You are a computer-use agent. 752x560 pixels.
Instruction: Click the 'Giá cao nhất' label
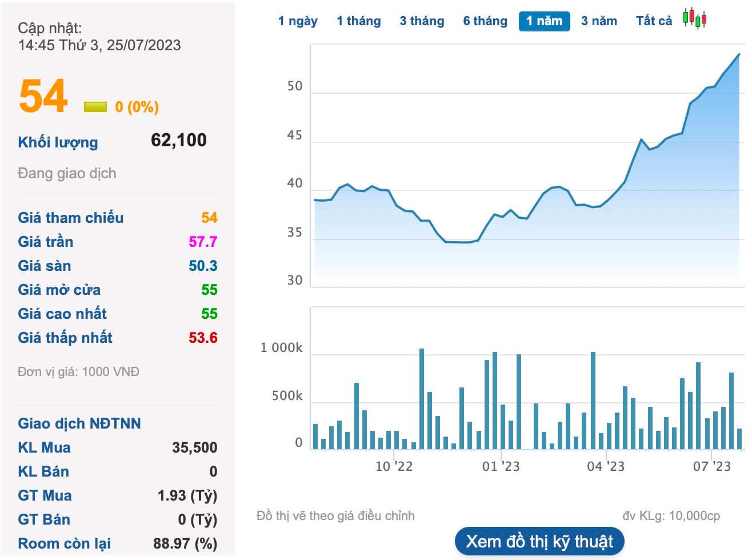coord(62,314)
